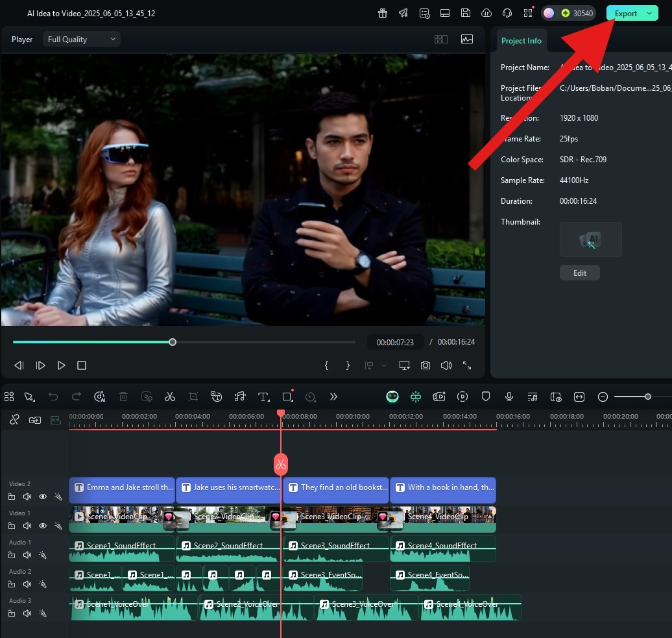Step forward one frame
Screen dimensions: 672x638
[40, 365]
